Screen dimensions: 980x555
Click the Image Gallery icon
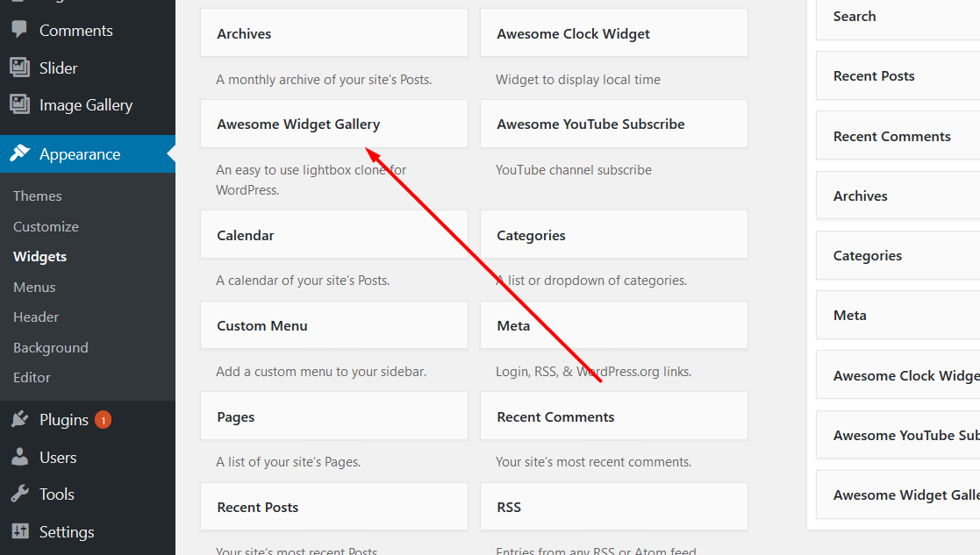coord(19,104)
